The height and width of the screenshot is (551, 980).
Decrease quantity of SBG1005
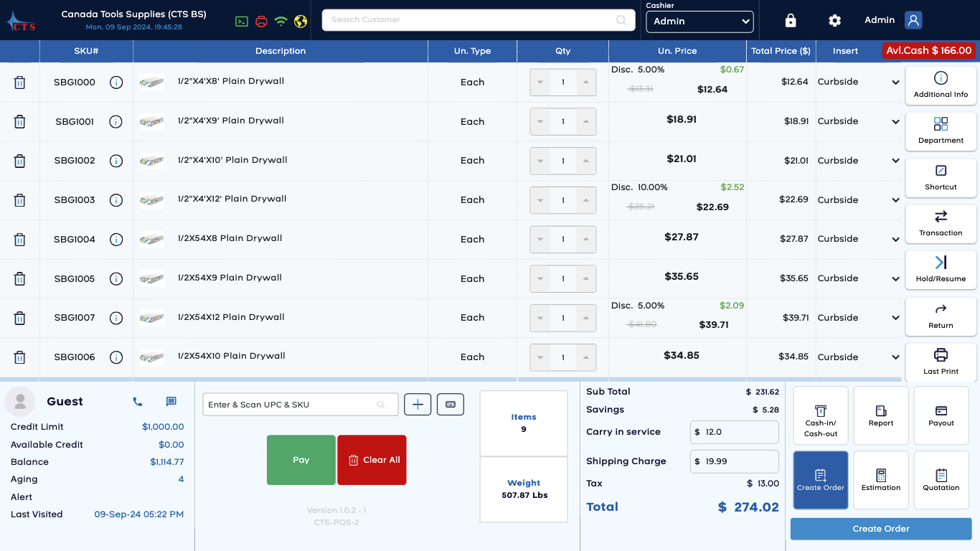[x=540, y=278]
